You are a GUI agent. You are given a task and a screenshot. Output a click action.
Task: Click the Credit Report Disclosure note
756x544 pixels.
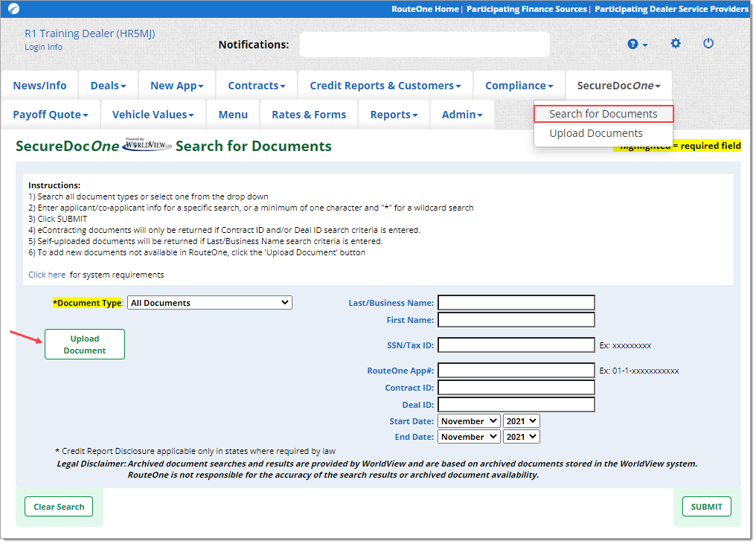(x=195, y=451)
